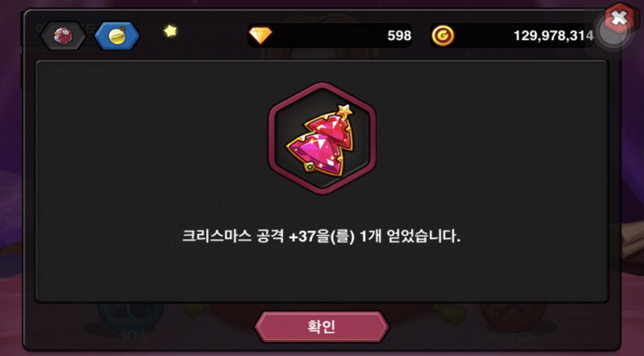644x356 pixels.
Task: Confirm with the 확인 button
Action: (x=322, y=326)
